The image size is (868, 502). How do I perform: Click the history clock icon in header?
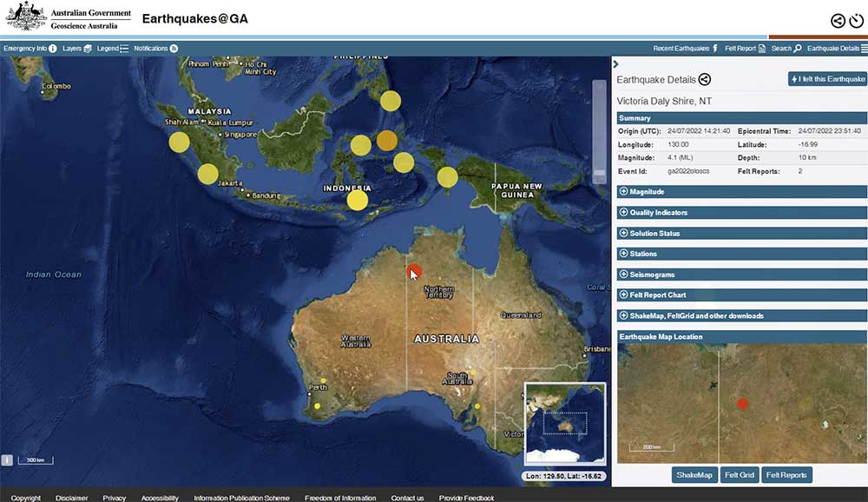pyautogui.click(x=857, y=21)
